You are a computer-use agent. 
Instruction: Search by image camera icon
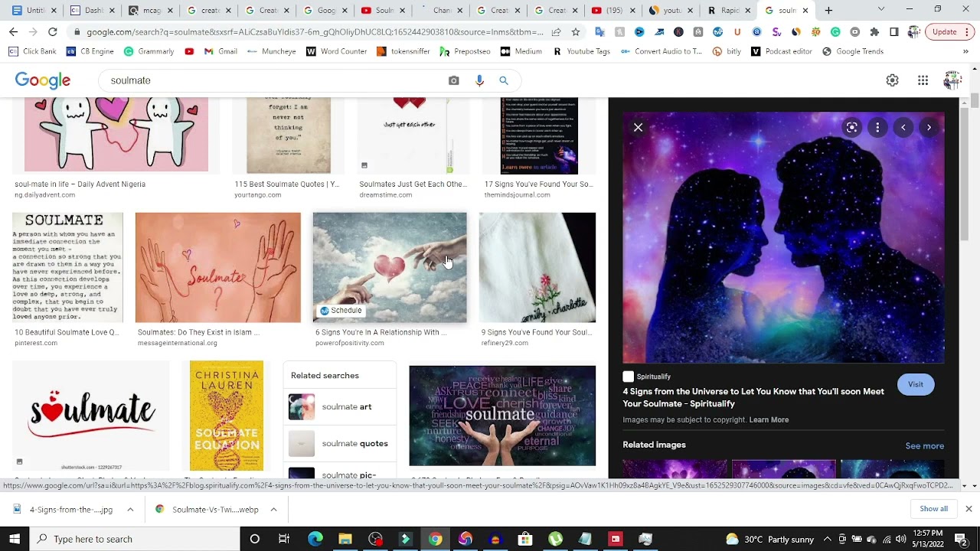point(454,80)
